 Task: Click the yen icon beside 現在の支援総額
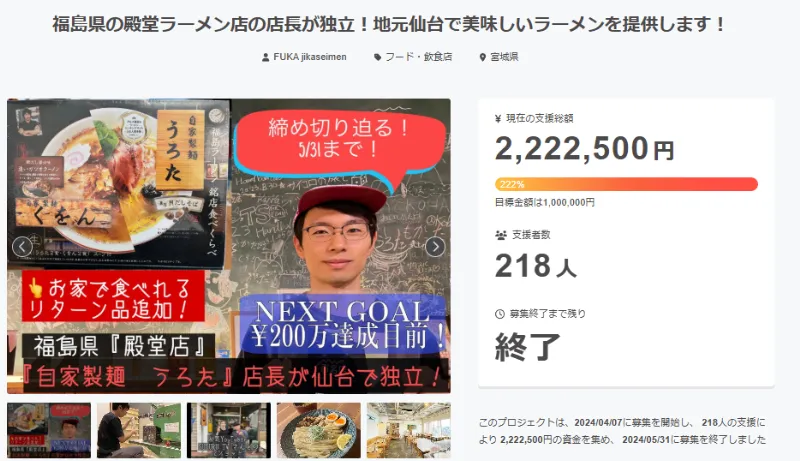[498, 119]
